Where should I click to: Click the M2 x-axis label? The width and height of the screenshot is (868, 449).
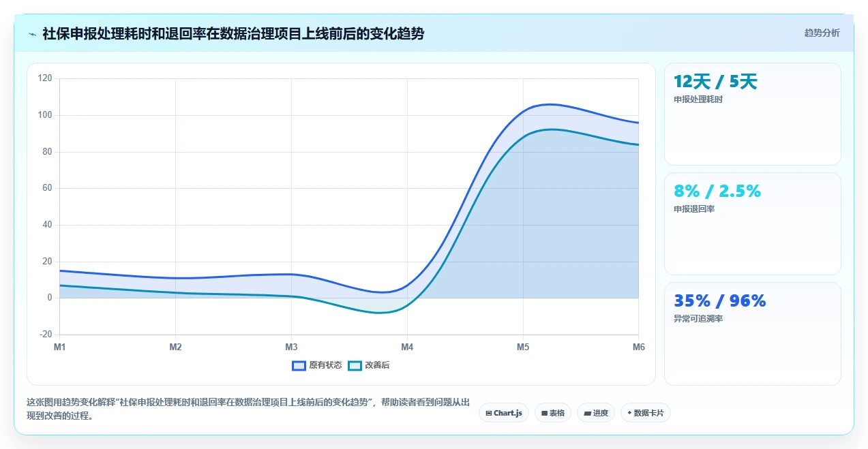(x=175, y=347)
